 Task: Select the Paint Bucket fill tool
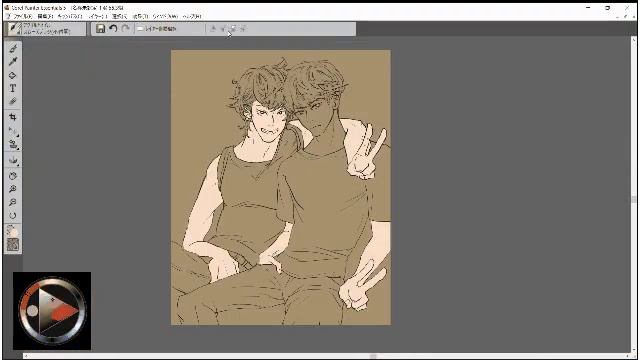click(x=13, y=75)
